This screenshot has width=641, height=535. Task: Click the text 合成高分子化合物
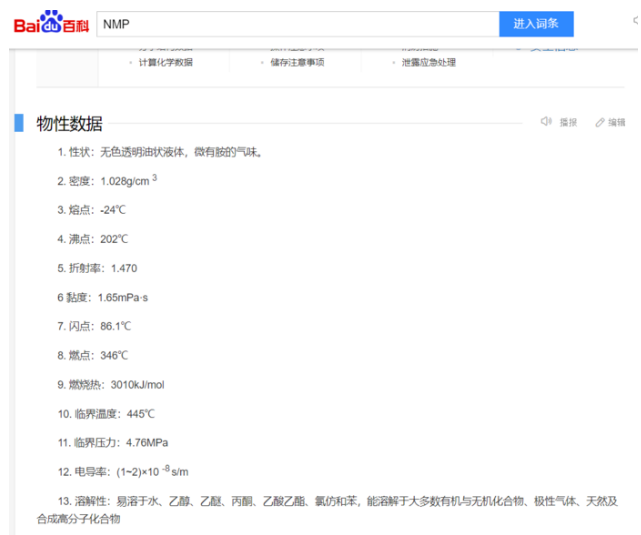click(78, 519)
